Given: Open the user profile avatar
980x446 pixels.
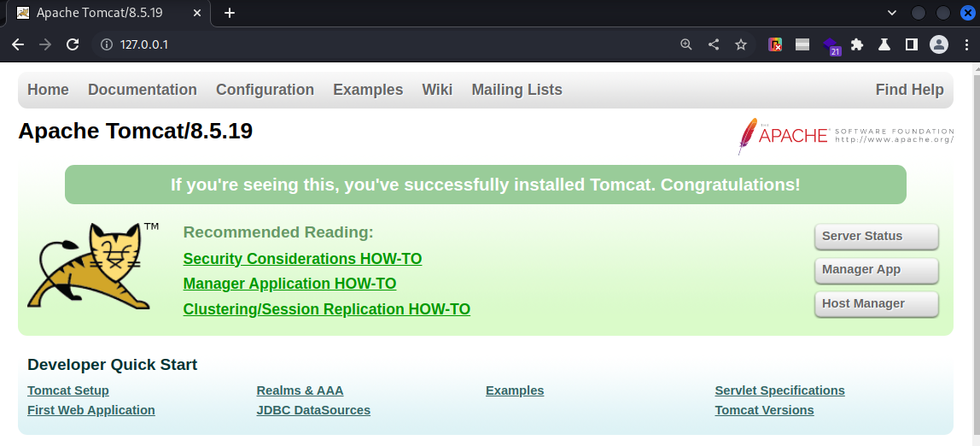Looking at the screenshot, I should [x=939, y=44].
